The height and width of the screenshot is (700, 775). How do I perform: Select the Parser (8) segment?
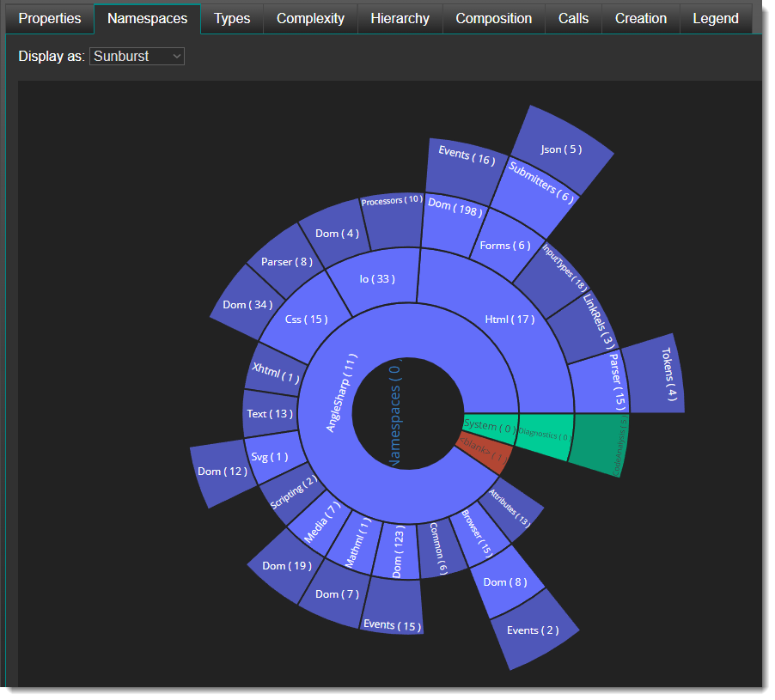287,261
